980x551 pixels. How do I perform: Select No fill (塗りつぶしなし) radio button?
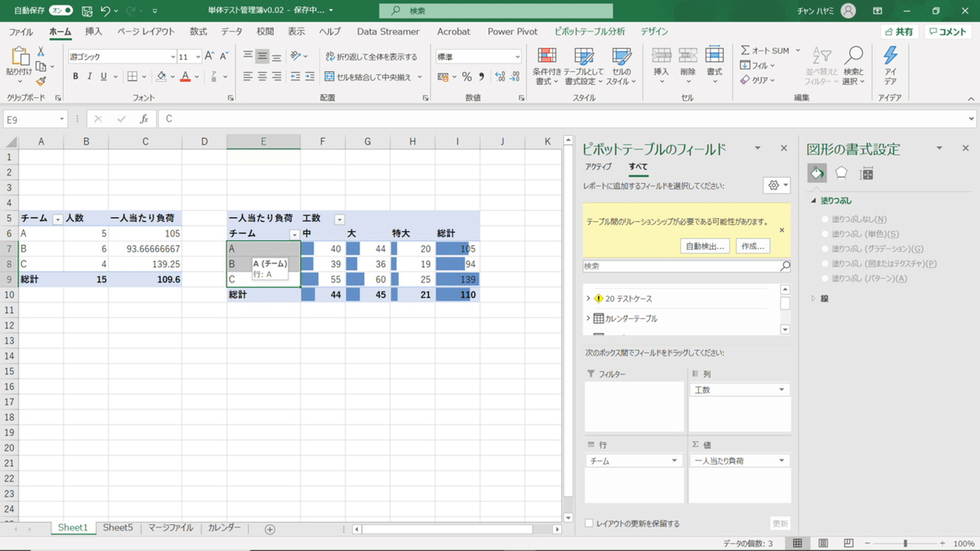[x=825, y=219]
